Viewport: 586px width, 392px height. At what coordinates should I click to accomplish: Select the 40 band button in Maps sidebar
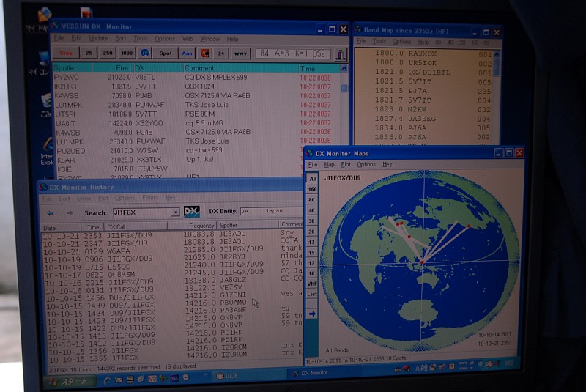coord(312,210)
